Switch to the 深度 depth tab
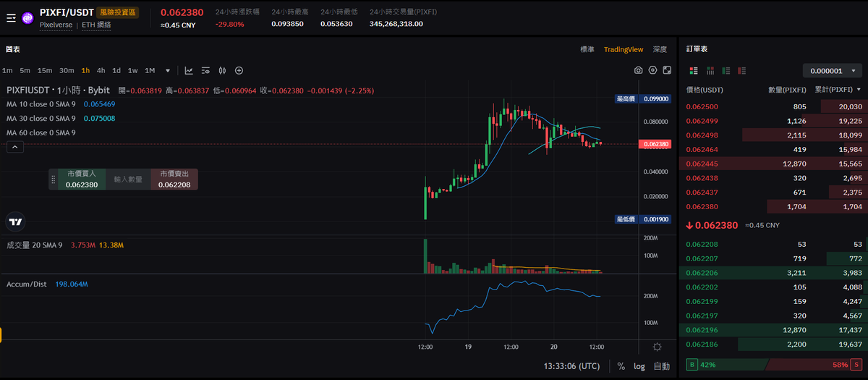This screenshot has height=380, width=868. pos(660,49)
